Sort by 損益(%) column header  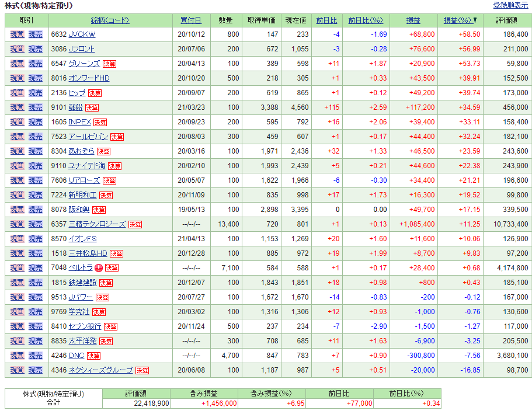[458, 20]
